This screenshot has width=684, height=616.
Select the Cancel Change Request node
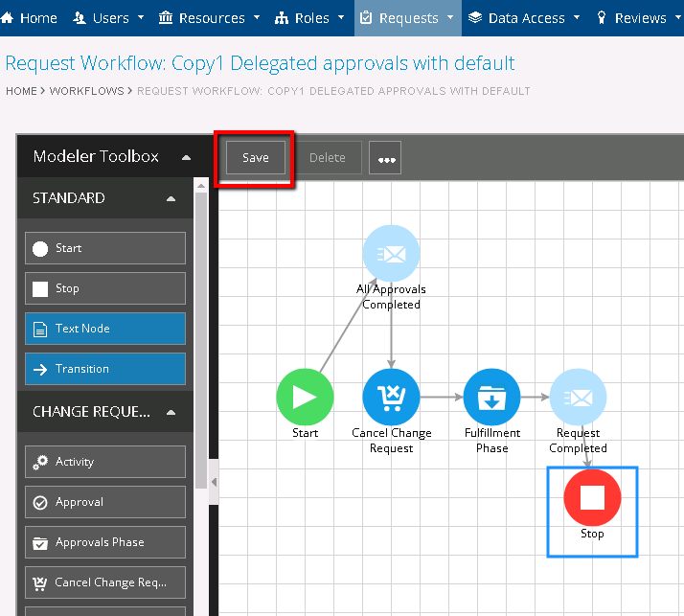click(x=391, y=397)
